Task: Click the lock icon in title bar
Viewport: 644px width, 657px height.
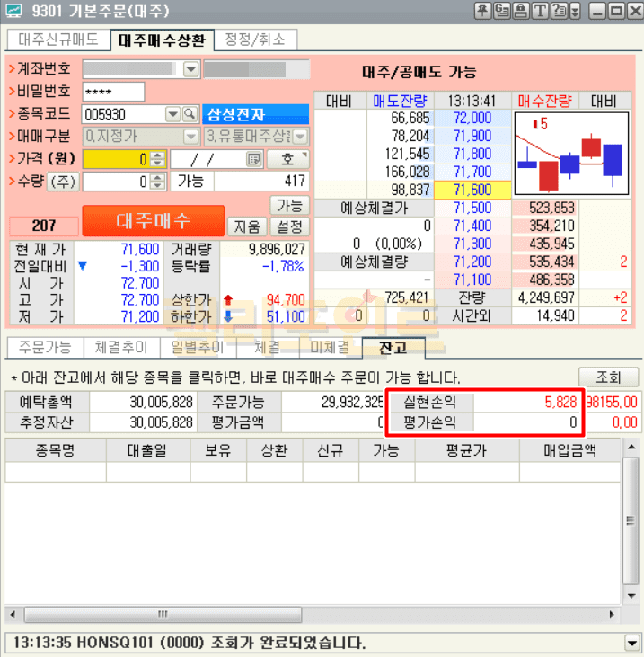Action: (x=519, y=12)
